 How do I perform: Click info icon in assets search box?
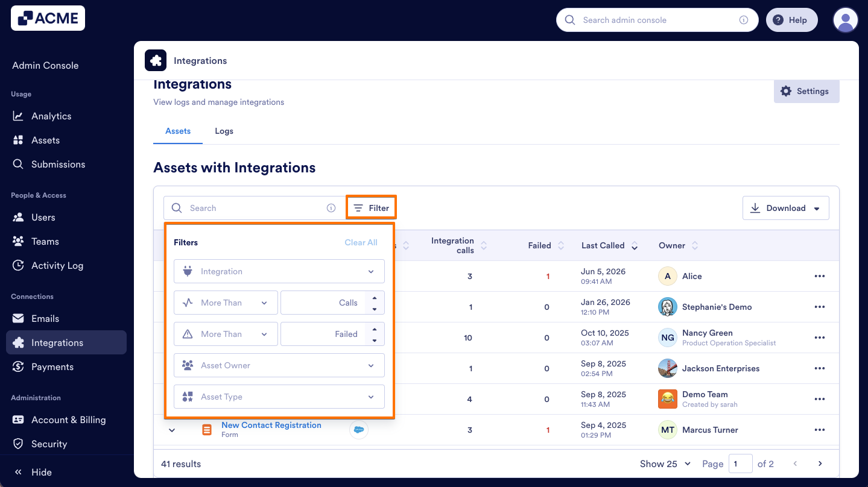(331, 208)
